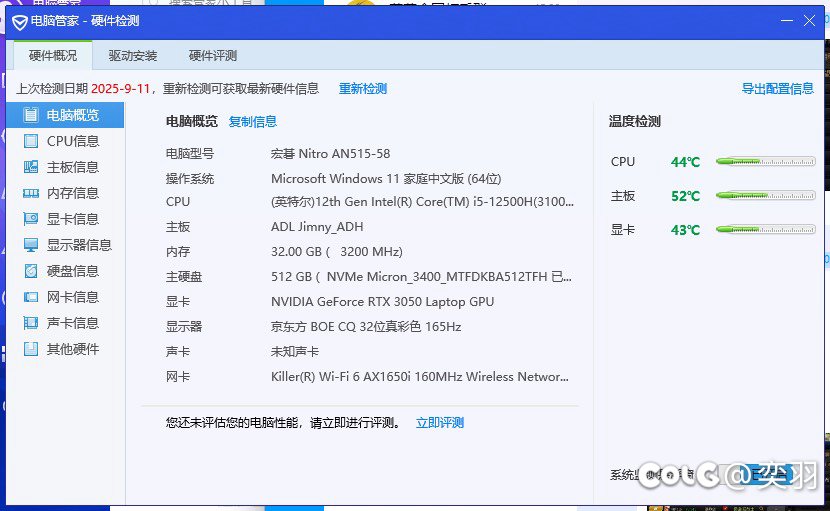Image resolution: width=830 pixels, height=511 pixels.
Task: Click the 重新检测 link
Action: (x=362, y=89)
